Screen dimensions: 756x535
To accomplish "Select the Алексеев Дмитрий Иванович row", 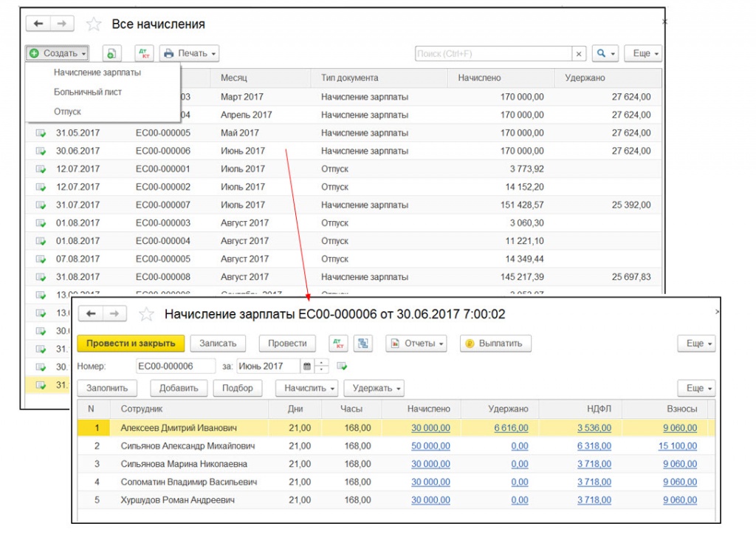I will pyautogui.click(x=396, y=429).
